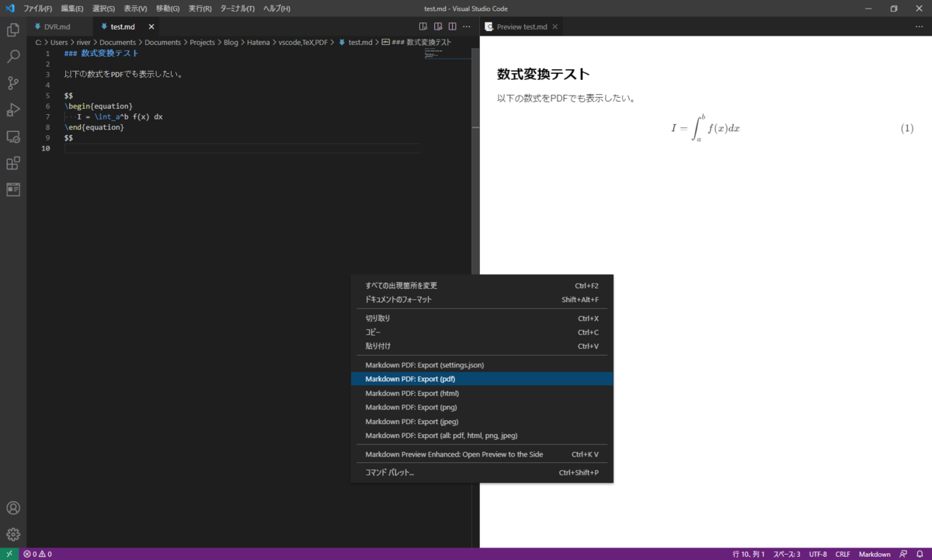Open the 編集 menu
Screen dimensions: 932x560
[70, 8]
